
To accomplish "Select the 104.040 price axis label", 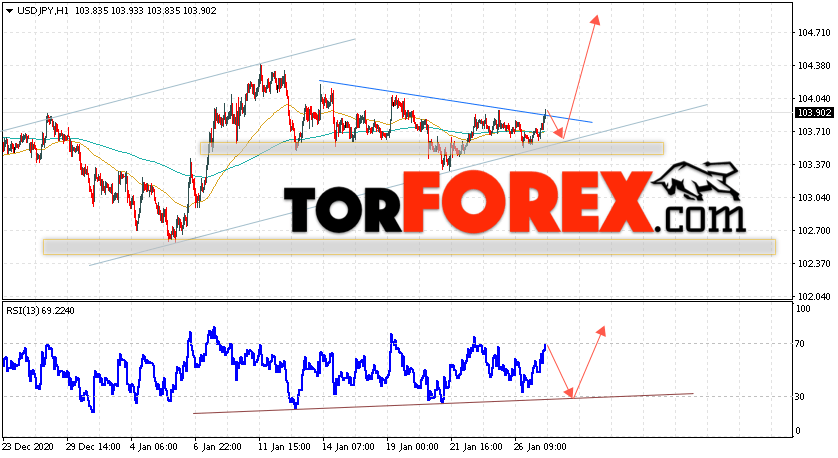I will pos(814,99).
